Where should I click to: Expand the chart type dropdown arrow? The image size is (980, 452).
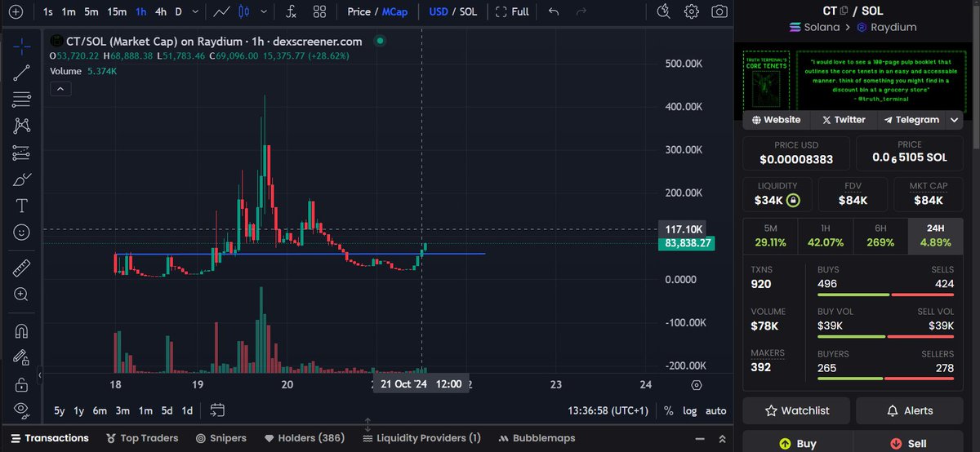263,11
